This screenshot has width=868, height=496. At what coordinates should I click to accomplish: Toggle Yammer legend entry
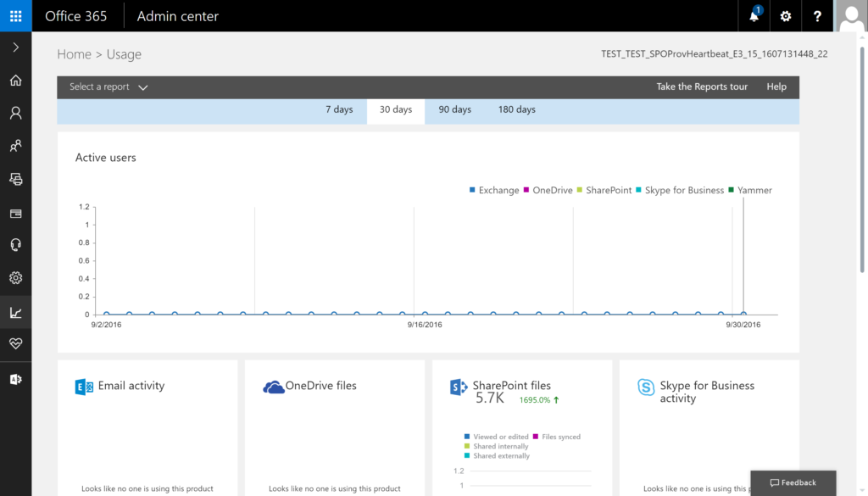pos(749,190)
